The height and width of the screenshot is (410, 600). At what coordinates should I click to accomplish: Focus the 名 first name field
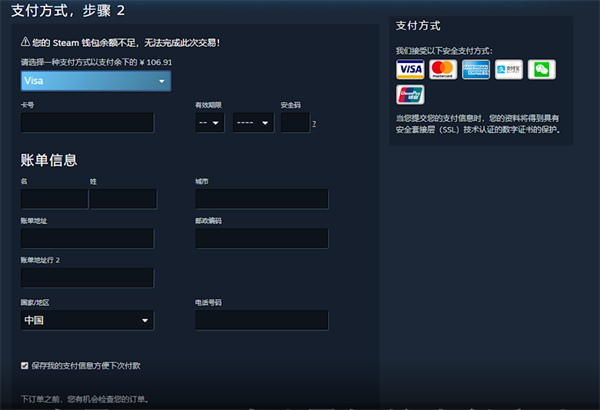(x=54, y=199)
